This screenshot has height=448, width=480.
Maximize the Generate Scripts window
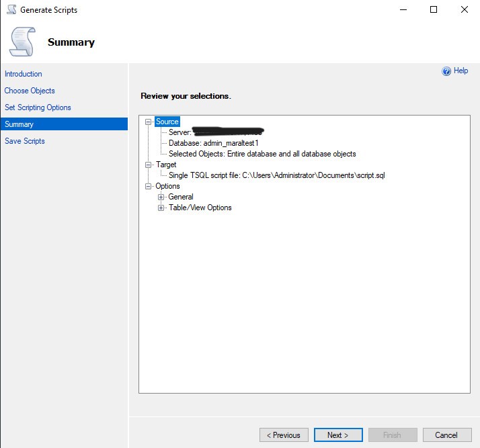pyautogui.click(x=434, y=9)
